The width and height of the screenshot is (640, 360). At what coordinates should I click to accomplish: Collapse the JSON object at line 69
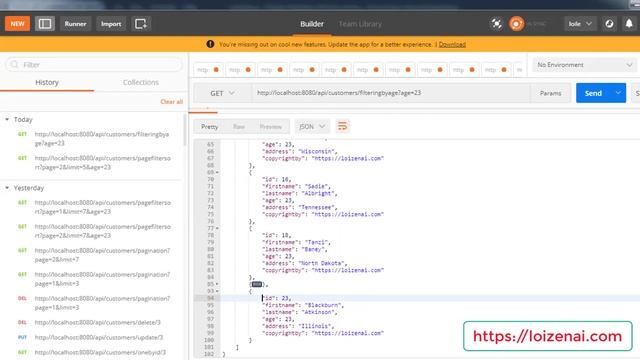click(x=217, y=172)
